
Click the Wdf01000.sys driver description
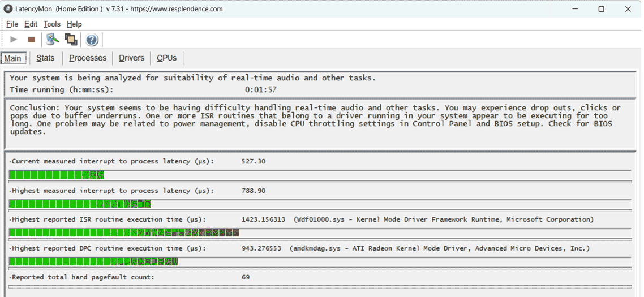444,219
